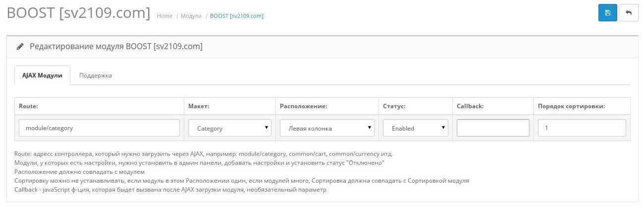Click the BOOST [sv2109.com] breadcrumb link
Image resolution: width=644 pixels, height=214 pixels.
pos(236,16)
